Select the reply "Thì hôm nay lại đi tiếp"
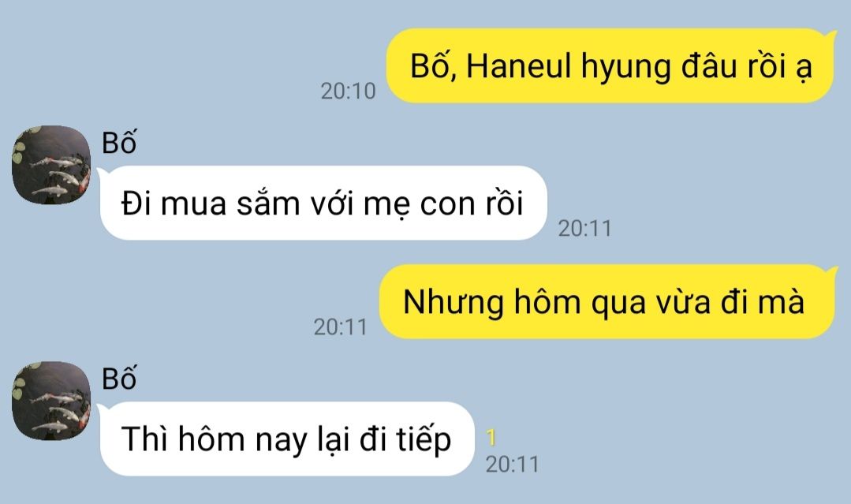851x504 pixels. click(x=286, y=439)
